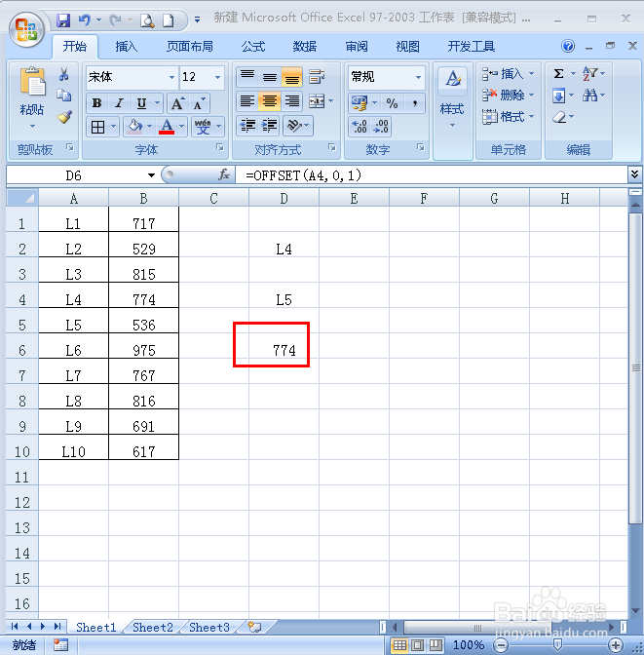Save the workbook with the floppy icon
Screen dimensions: 644x655
pyautogui.click(x=63, y=19)
